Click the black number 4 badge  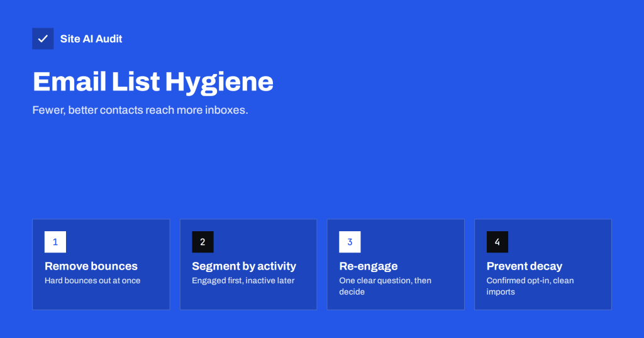click(x=497, y=242)
